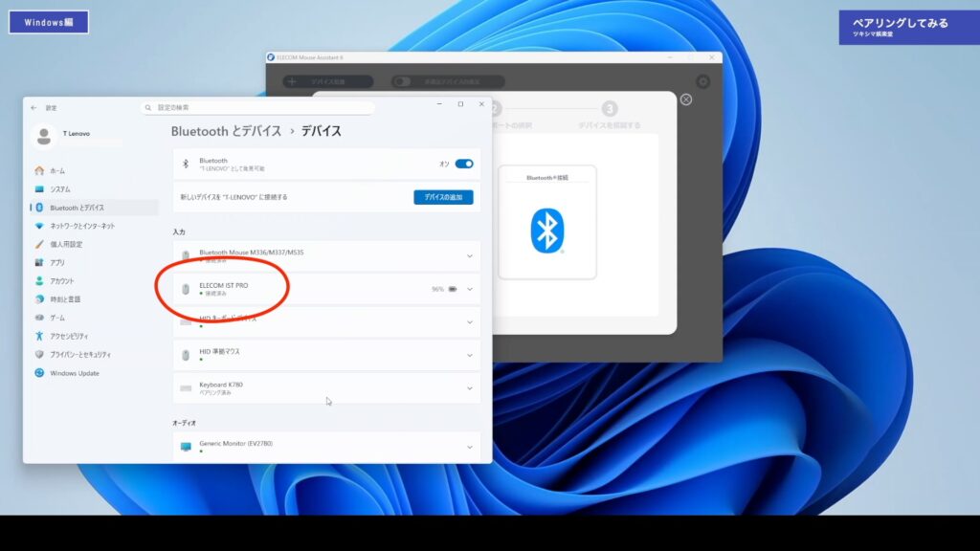The height and width of the screenshot is (551, 980).
Task: Click the デバイスの追加 button
Action: (443, 197)
